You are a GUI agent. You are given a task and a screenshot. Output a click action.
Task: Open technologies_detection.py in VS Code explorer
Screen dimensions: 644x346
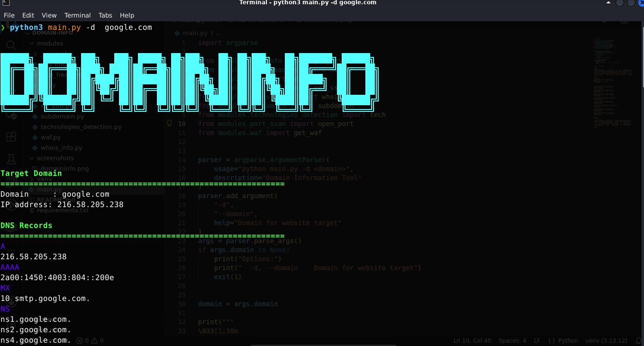[x=81, y=127]
